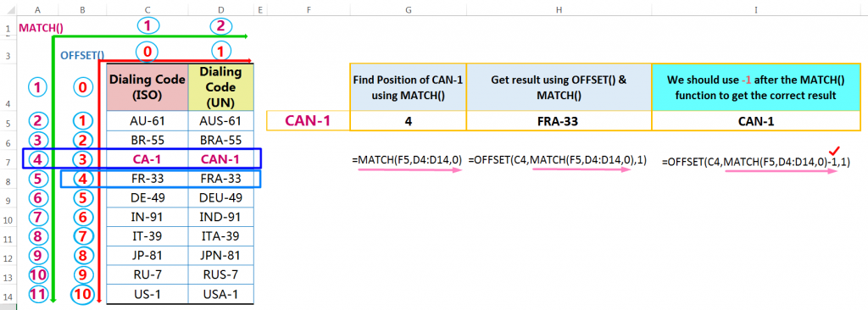Click the red circled 0 above column C
Viewport: 868px width, 310px height.
click(x=147, y=52)
